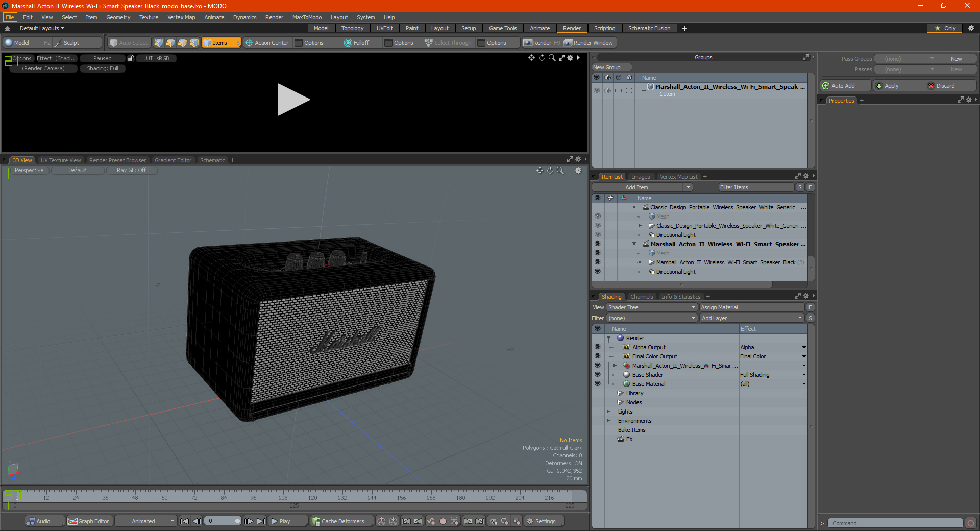Open the Graph Editor
The width and height of the screenshot is (980, 531).
click(88, 521)
